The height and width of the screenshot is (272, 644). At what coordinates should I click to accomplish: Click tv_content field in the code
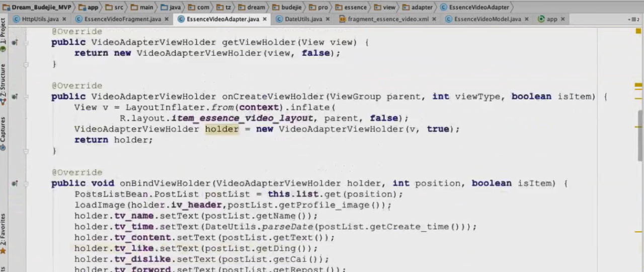point(143,238)
